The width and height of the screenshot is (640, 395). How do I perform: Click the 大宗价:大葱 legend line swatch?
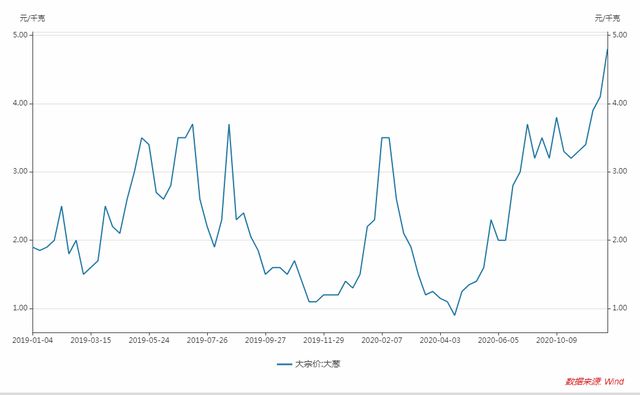pyautogui.click(x=284, y=364)
